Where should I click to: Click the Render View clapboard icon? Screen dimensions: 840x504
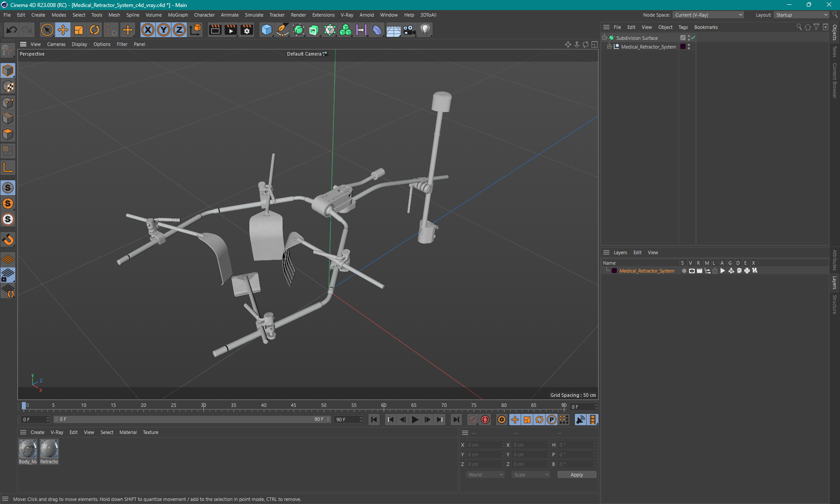pos(215,30)
